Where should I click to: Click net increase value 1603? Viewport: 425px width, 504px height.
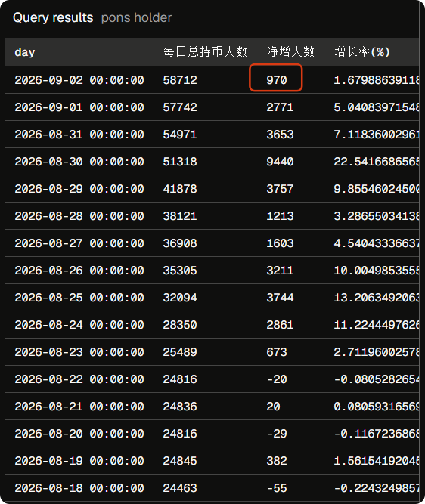280,243
